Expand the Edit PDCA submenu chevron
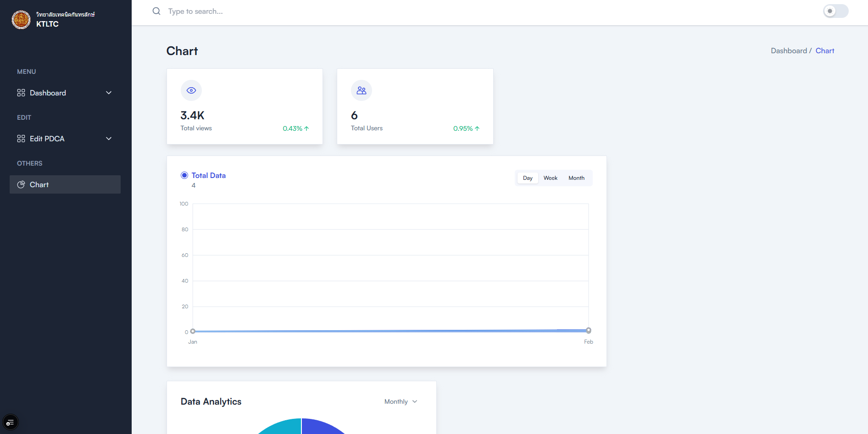 [109, 139]
